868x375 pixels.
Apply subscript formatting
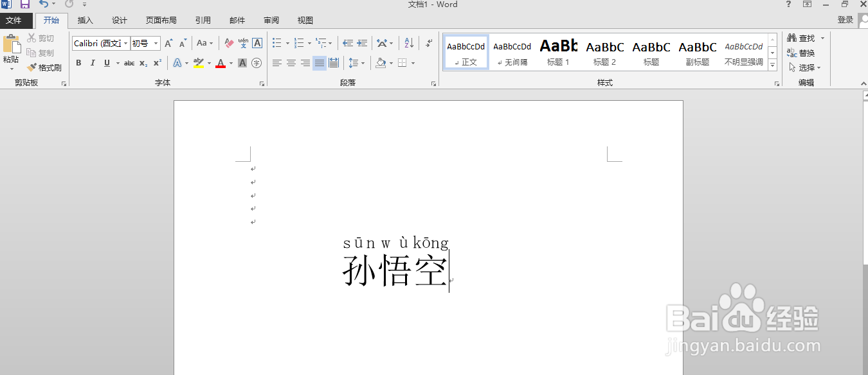pyautogui.click(x=143, y=63)
